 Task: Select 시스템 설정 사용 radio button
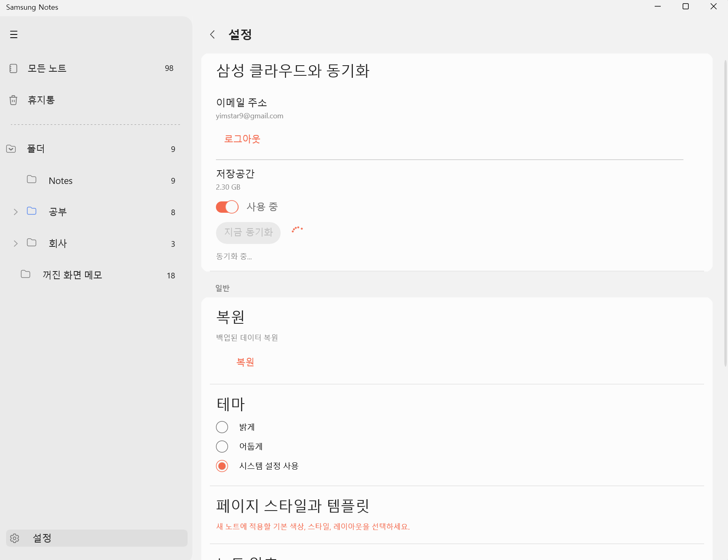pos(222,466)
